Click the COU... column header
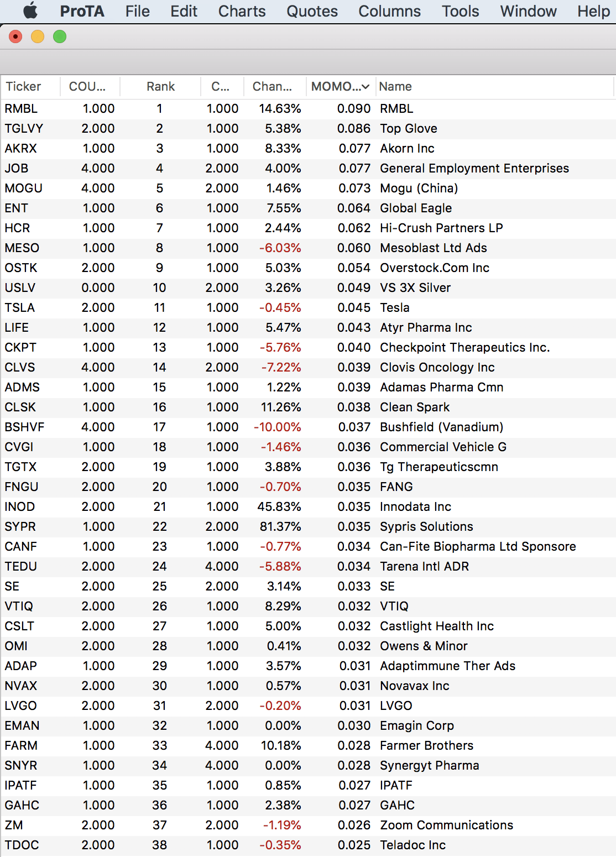Viewport: 616px width, 857px height. click(87, 87)
